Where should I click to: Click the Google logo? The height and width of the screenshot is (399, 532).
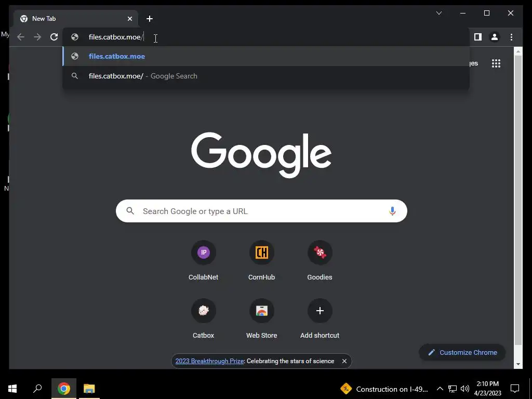tap(261, 155)
